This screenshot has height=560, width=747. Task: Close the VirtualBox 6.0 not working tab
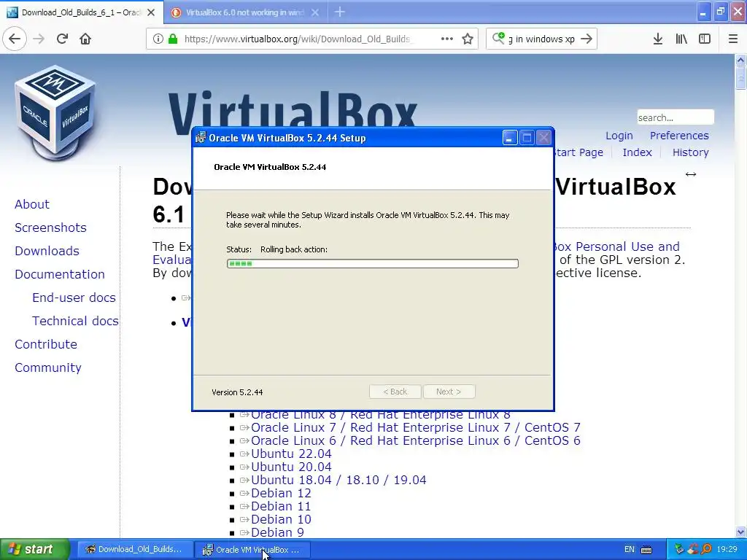(x=315, y=12)
